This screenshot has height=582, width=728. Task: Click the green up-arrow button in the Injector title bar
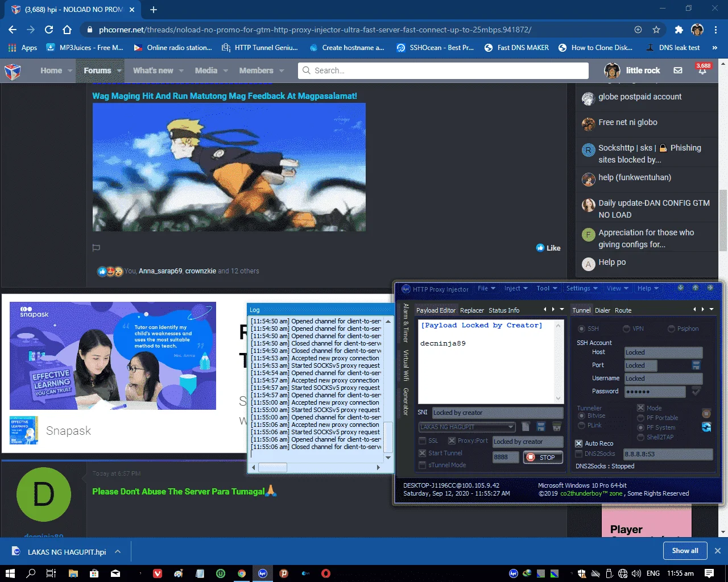(x=695, y=288)
